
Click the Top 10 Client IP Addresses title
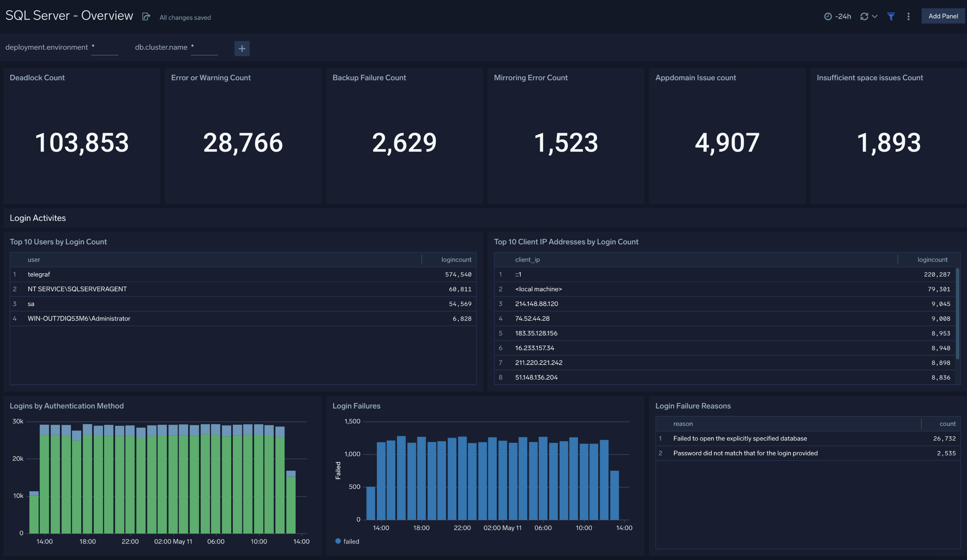pyautogui.click(x=566, y=242)
